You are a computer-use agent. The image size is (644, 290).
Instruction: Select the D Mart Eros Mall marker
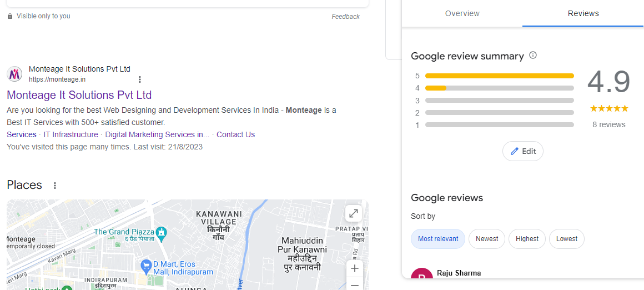pyautogui.click(x=146, y=267)
